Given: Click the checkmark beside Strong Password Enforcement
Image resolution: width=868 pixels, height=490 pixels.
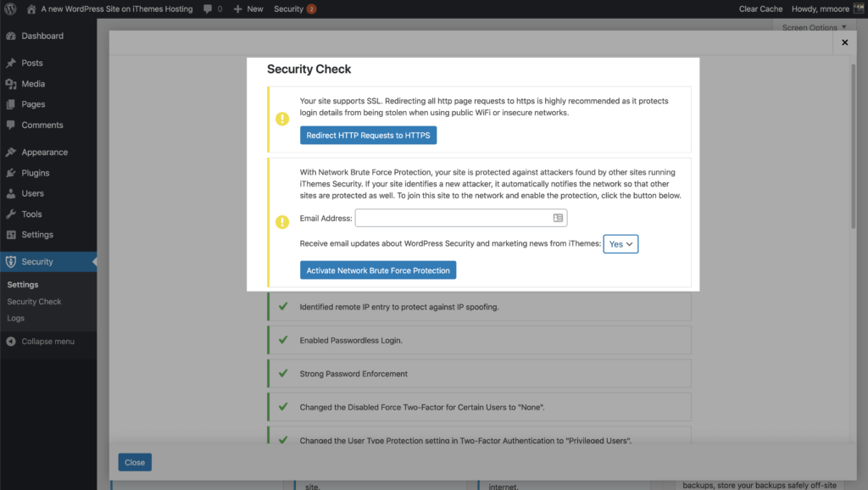Looking at the screenshot, I should [x=283, y=373].
